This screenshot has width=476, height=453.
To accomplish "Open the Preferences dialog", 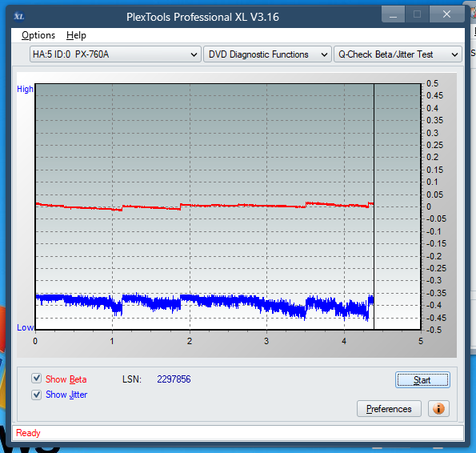I will [389, 409].
